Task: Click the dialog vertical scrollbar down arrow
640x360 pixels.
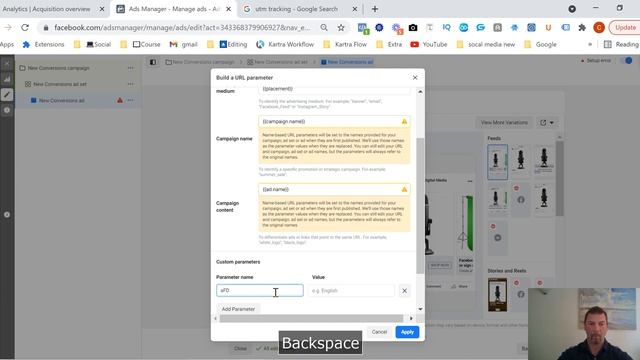Action: click(x=420, y=309)
